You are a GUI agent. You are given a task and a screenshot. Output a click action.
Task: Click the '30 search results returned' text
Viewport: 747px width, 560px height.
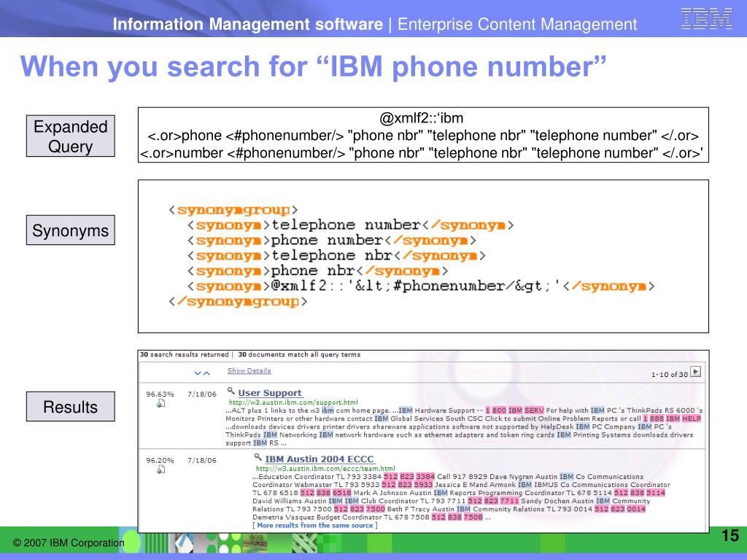point(185,355)
